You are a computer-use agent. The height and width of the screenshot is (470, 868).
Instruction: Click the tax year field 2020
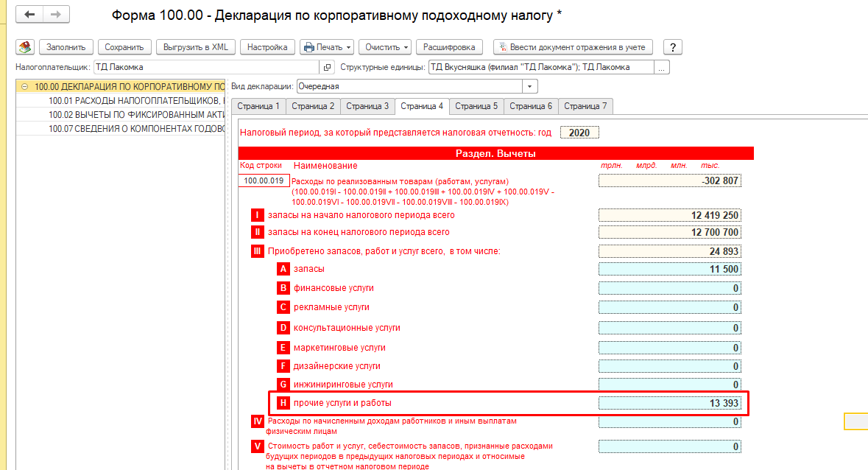pos(579,133)
